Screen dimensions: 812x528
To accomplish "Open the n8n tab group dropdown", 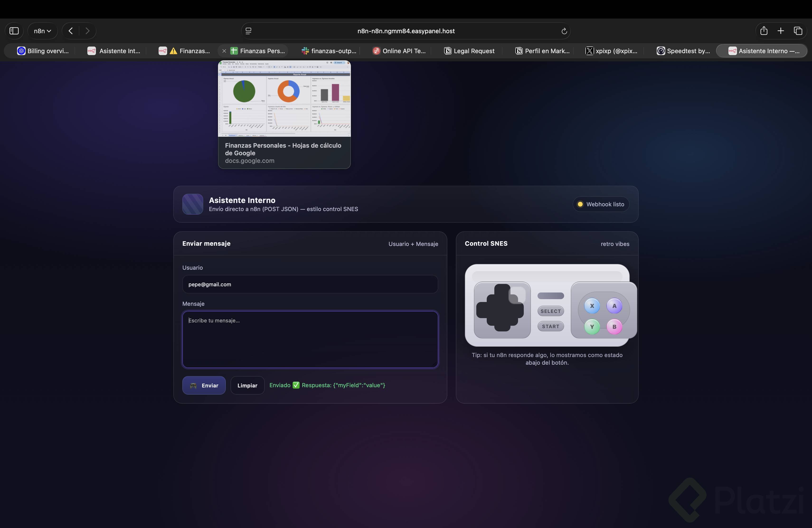I will pyautogui.click(x=42, y=31).
